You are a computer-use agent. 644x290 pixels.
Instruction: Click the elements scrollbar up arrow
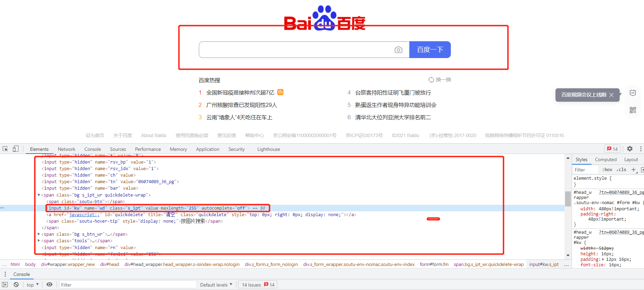(x=568, y=158)
